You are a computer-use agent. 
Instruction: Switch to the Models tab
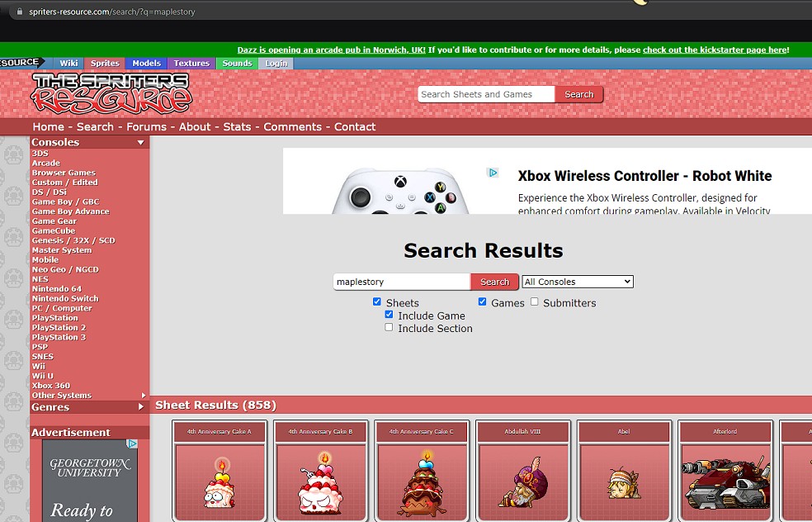click(147, 64)
